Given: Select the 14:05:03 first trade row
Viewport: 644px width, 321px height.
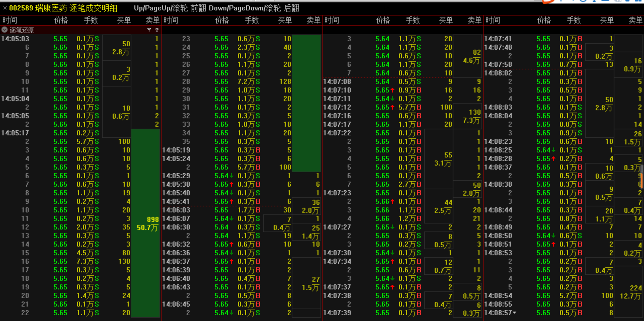Looking at the screenshot, I should click(50, 39).
